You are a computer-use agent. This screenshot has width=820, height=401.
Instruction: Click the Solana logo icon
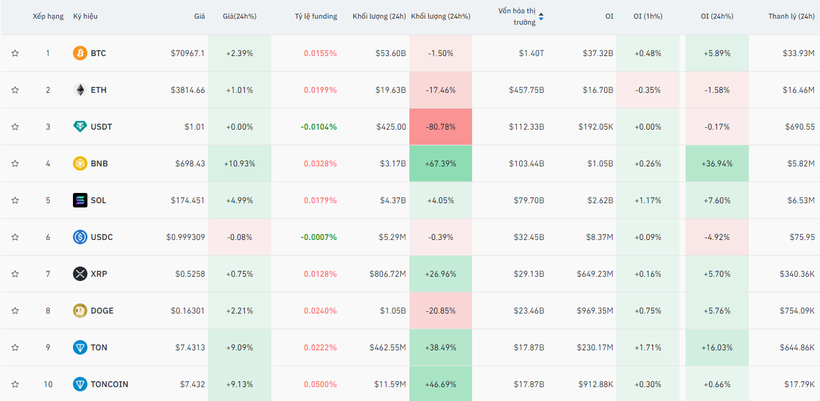pos(80,200)
